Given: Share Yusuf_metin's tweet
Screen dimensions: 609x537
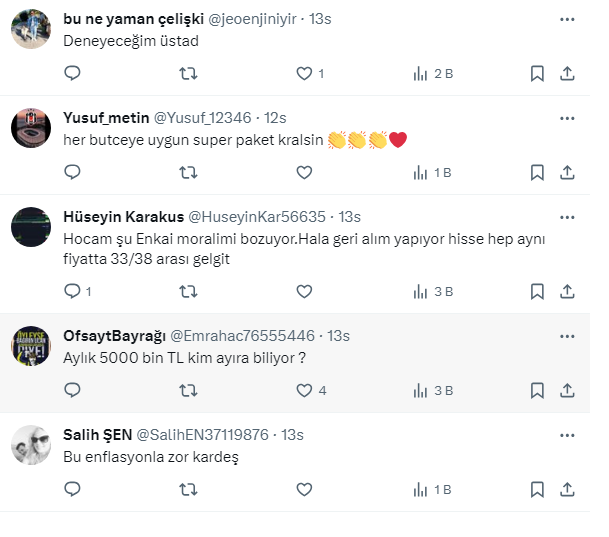Looking at the screenshot, I should 567,172.
